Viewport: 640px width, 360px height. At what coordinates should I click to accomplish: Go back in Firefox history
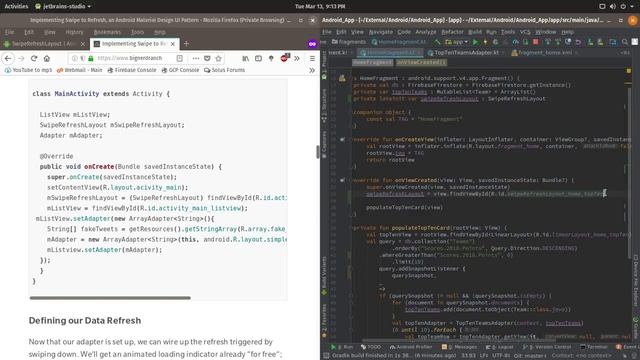[x=8, y=58]
